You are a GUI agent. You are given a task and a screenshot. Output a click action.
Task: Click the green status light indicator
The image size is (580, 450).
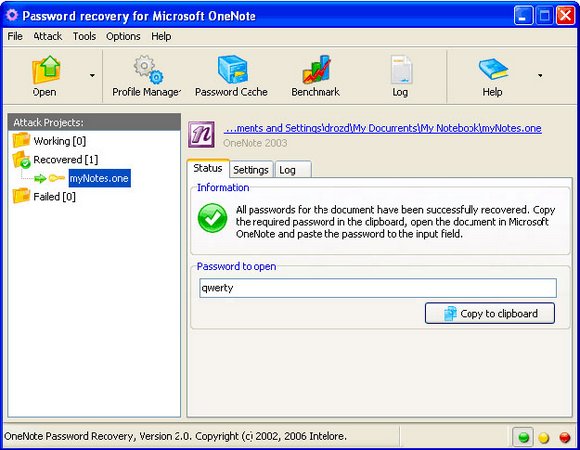[523, 437]
